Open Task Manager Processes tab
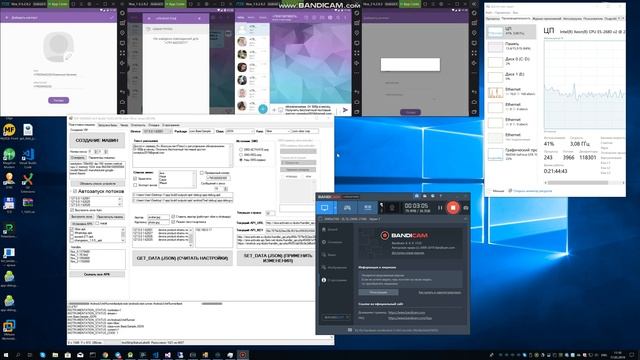Image resolution: width=640 pixels, height=360 pixels. click(493, 19)
